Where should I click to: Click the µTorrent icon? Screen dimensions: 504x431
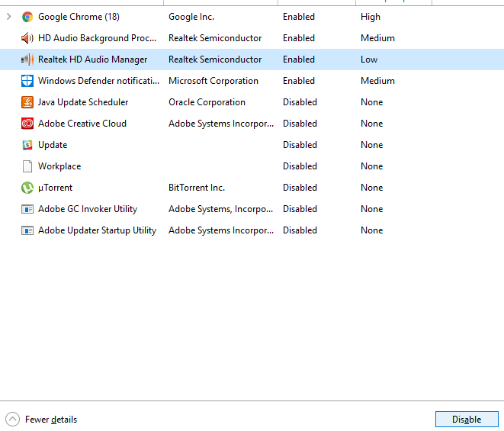[x=27, y=188]
